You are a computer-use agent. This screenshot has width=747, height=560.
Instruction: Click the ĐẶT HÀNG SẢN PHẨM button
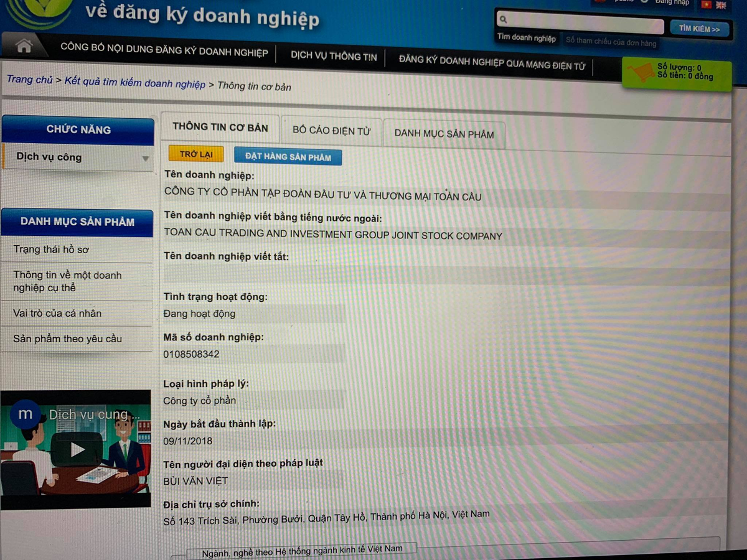(288, 157)
